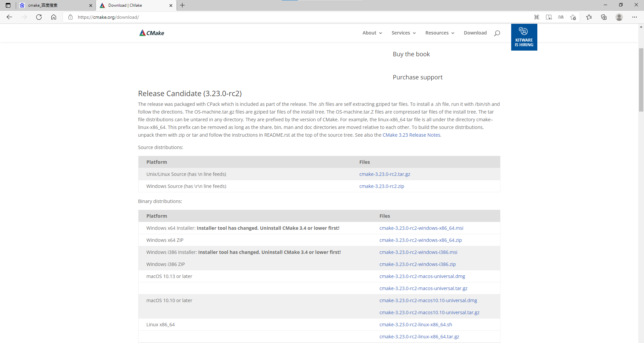Open site search via the magnifier icon
Screen dimensions: 644x343
pyautogui.click(x=497, y=32)
